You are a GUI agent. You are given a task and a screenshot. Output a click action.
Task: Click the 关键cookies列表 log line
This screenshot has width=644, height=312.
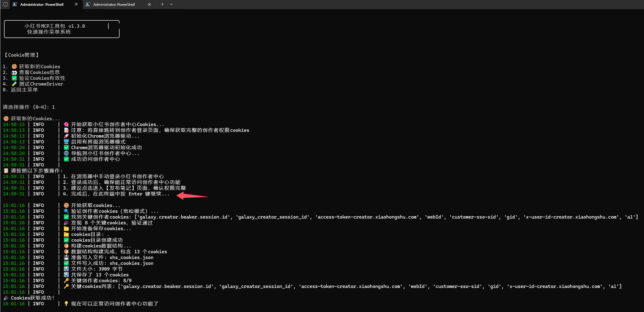(346, 286)
